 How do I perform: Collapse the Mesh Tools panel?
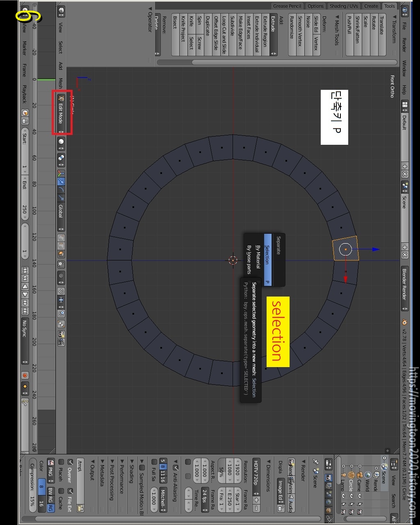click(x=337, y=31)
